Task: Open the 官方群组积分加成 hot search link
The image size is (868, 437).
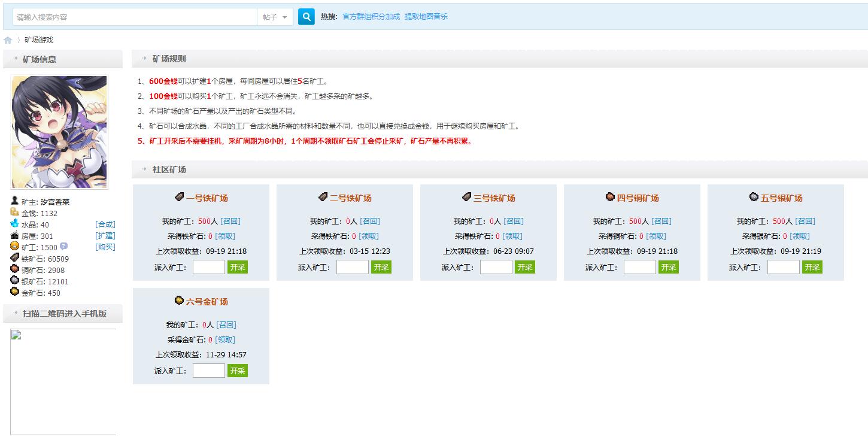Action: click(371, 17)
